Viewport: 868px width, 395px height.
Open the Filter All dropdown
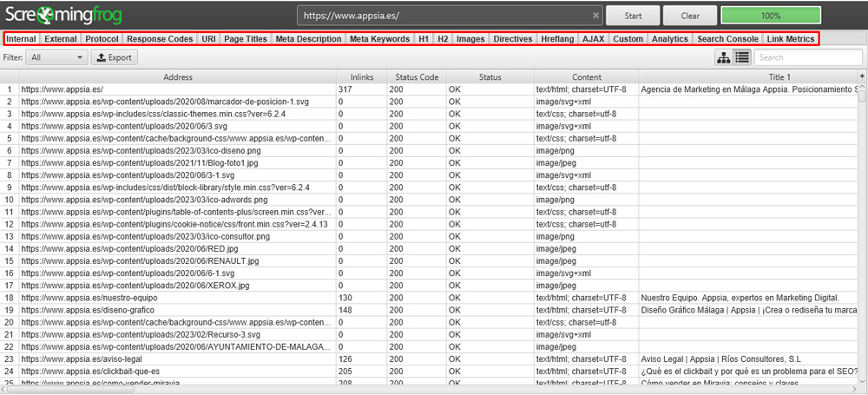[x=56, y=57]
